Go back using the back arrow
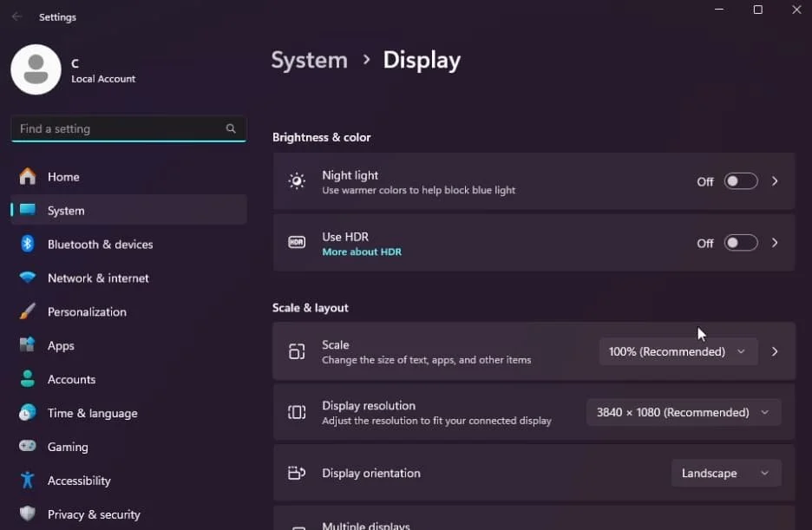Viewport: 812px width, 530px height. click(x=17, y=16)
